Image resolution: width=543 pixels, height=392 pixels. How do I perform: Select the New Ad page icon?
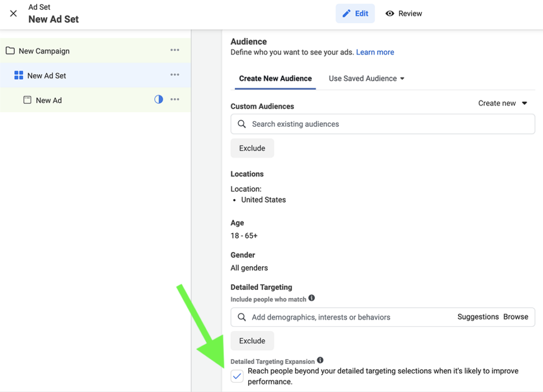click(28, 100)
